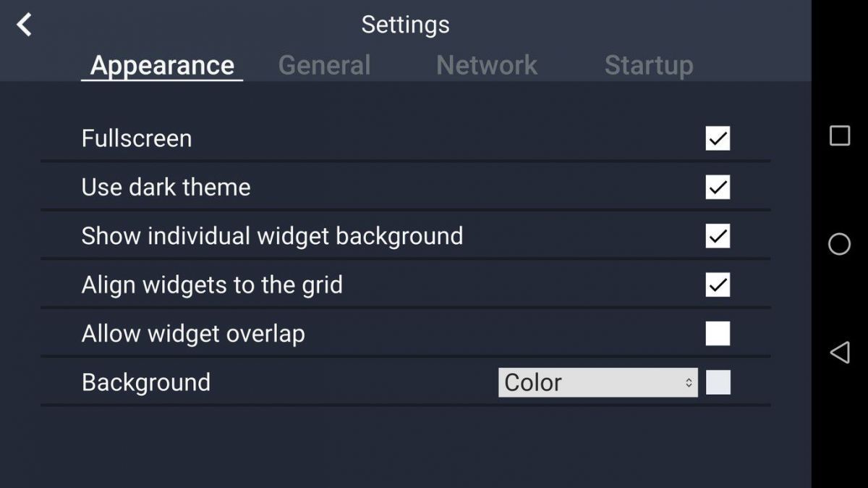This screenshot has height=488, width=868.
Task: Click the Settings title text
Action: tap(405, 25)
